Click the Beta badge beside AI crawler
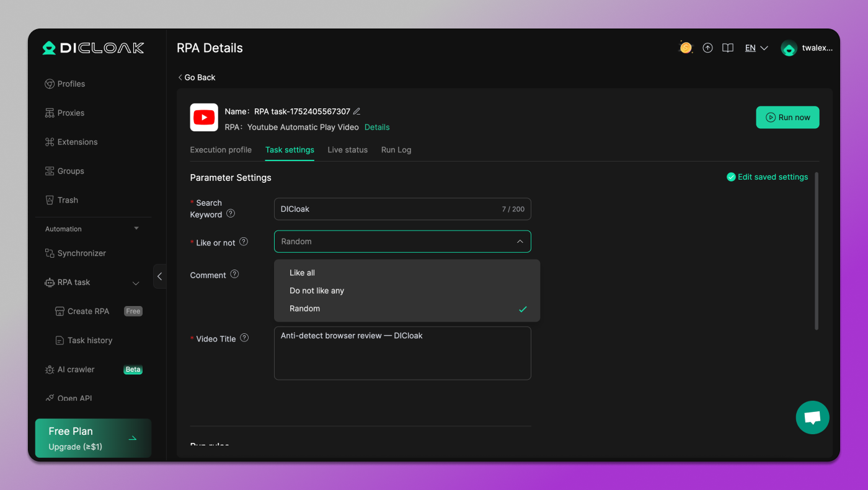 [x=133, y=369]
